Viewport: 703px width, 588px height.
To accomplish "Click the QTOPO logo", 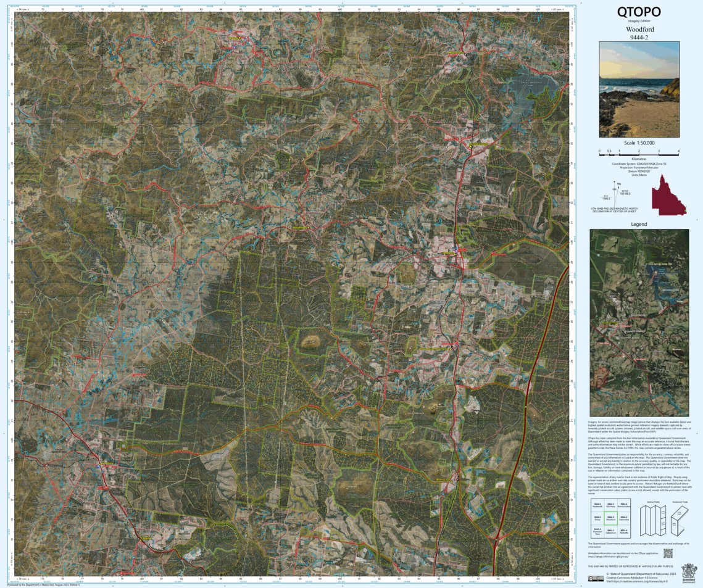I will point(639,12).
